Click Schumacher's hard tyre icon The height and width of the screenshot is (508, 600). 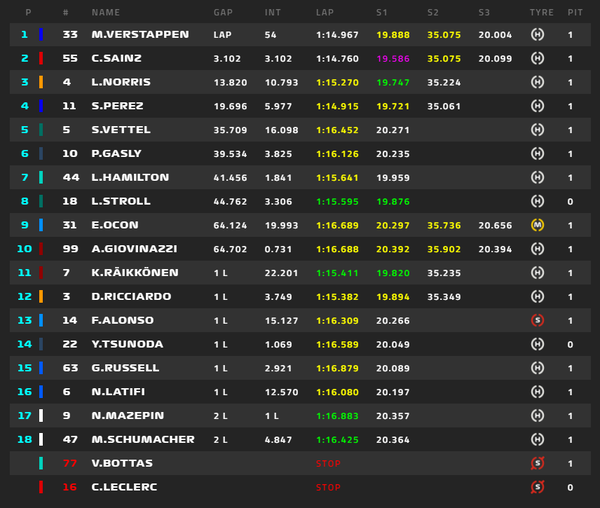[537, 440]
